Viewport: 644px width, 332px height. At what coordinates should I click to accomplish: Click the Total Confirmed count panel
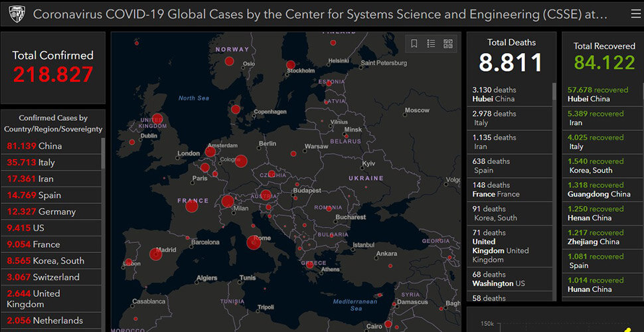point(53,67)
